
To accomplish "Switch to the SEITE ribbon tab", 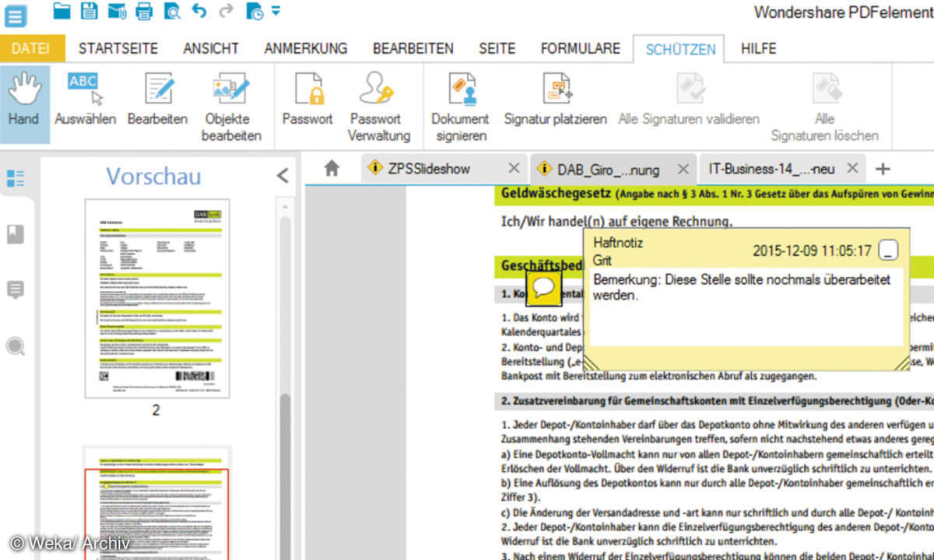I will (497, 48).
